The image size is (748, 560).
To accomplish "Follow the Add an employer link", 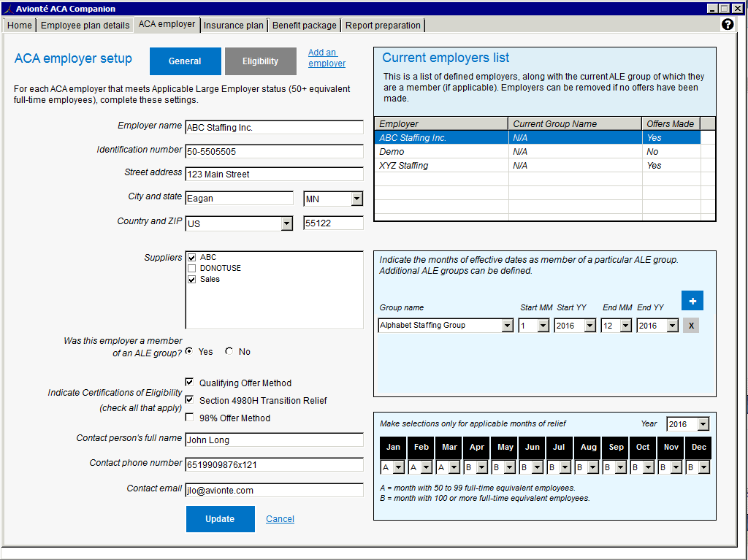I will pyautogui.click(x=327, y=58).
